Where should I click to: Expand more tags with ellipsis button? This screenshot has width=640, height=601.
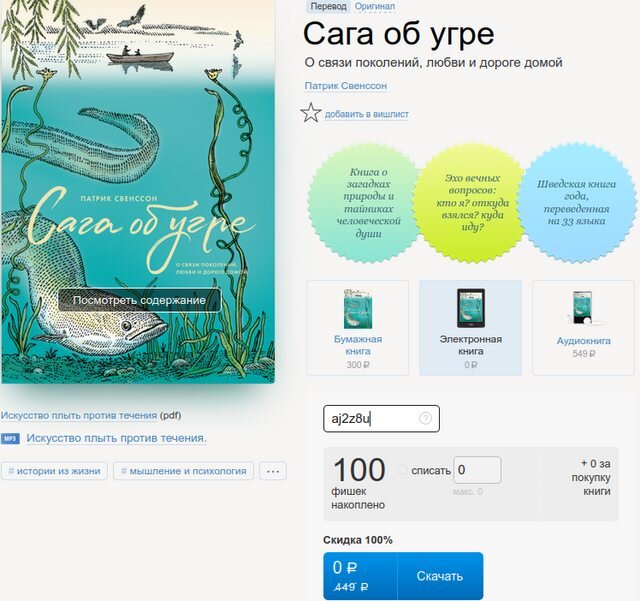[x=273, y=471]
